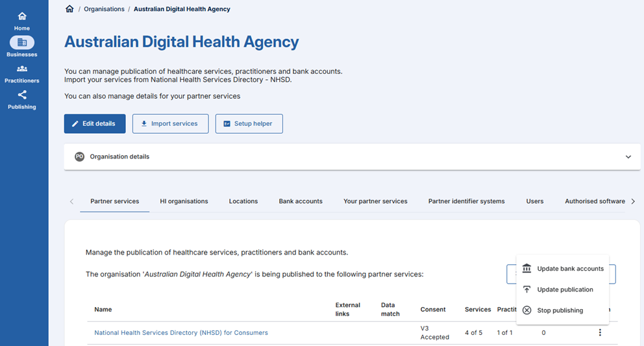Switch to the Users tab
The image size is (644, 346).
pos(535,201)
